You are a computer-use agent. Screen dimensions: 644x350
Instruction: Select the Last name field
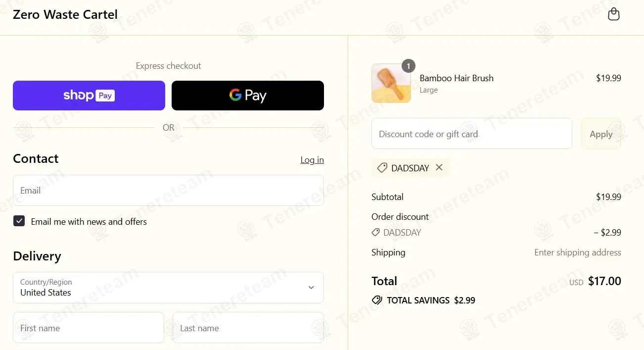(248, 328)
